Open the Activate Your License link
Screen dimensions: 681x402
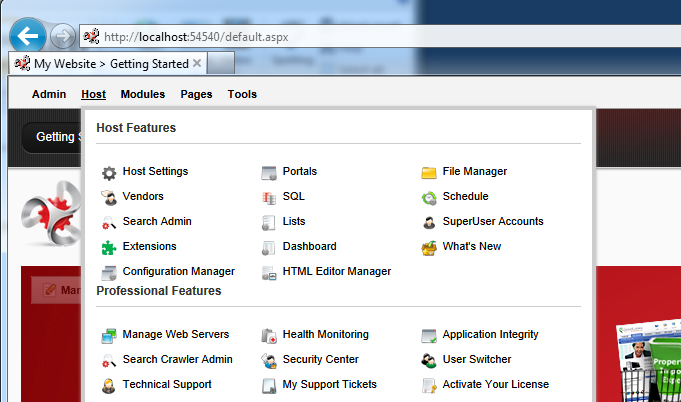(x=496, y=384)
